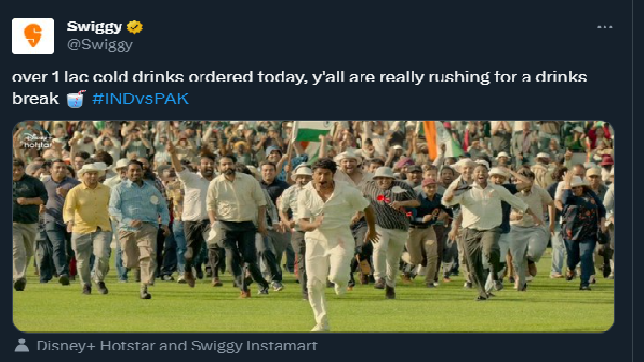
Task: Click the tweet text about cold drinks
Action: pos(299,77)
